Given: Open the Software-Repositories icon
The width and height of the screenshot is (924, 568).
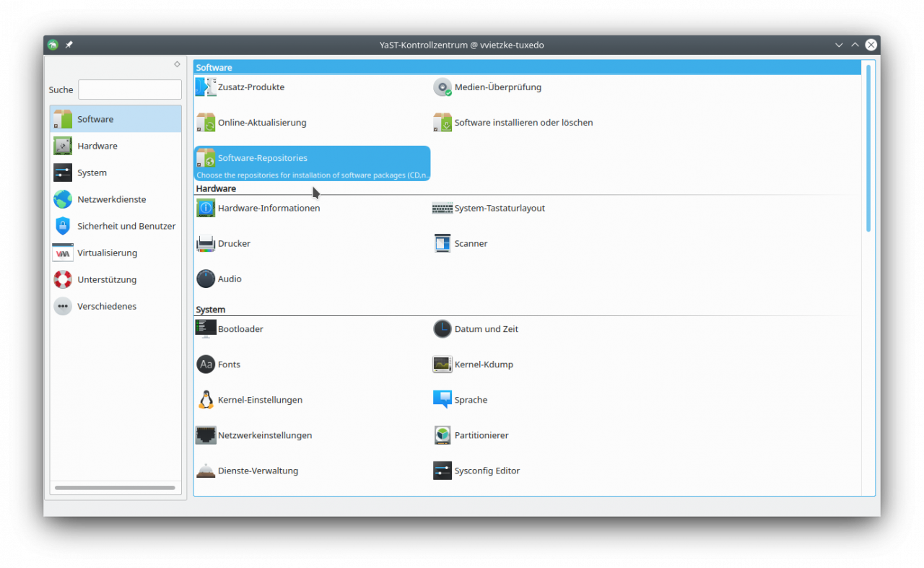Looking at the screenshot, I should pyautogui.click(x=206, y=158).
